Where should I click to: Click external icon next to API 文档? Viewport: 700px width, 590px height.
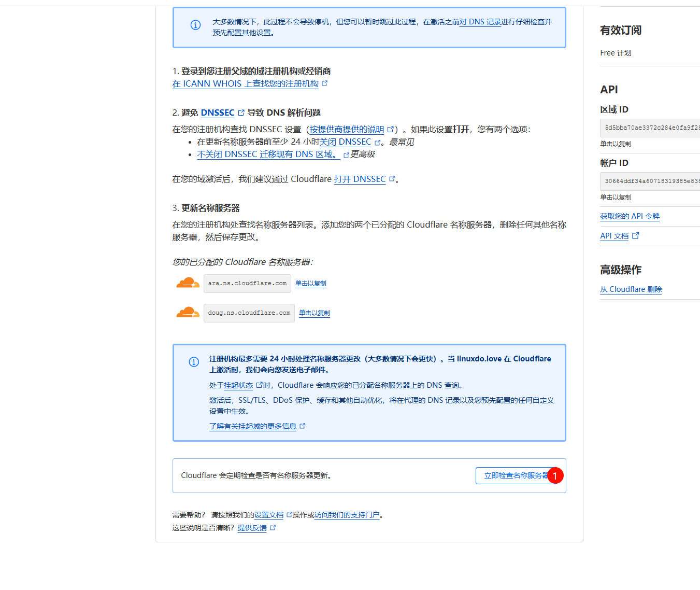coord(636,235)
